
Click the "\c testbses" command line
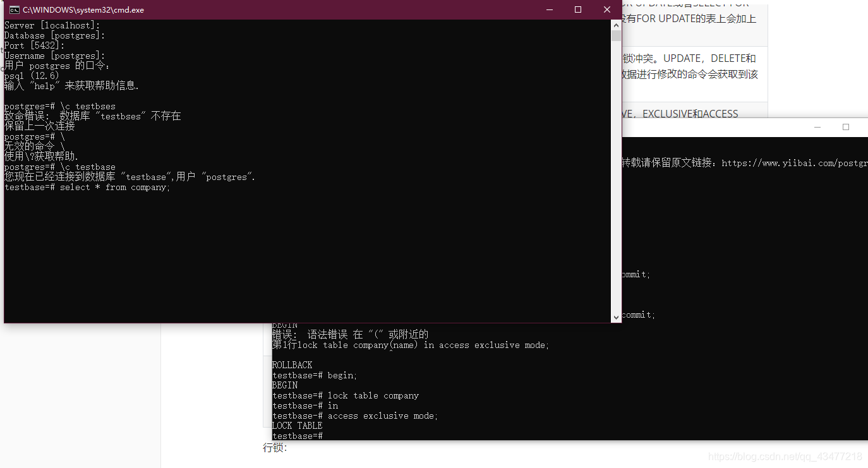(59, 107)
